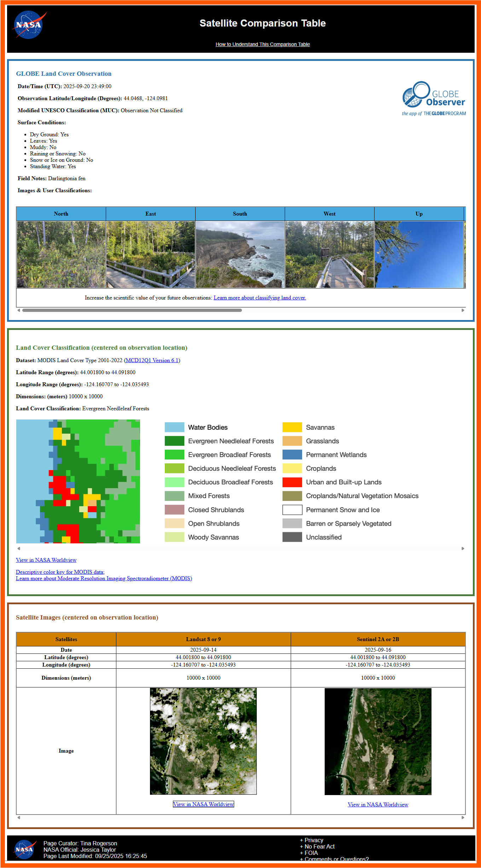
Task: Open the West boardwalk photo
Action: pos(330,255)
